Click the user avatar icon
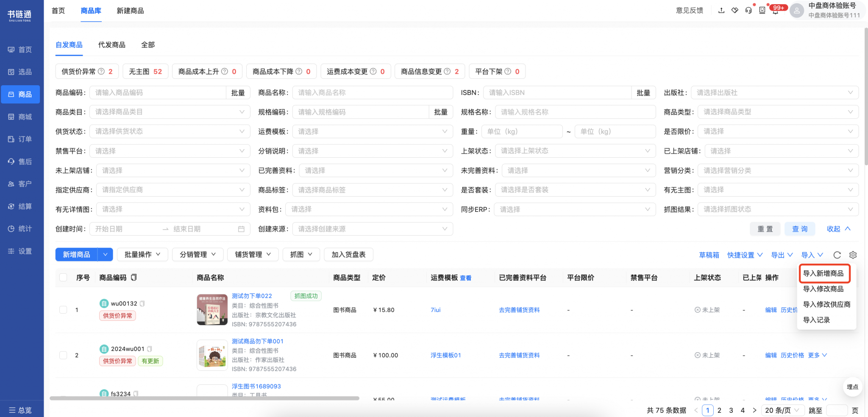The width and height of the screenshot is (868, 417). [x=797, y=10]
